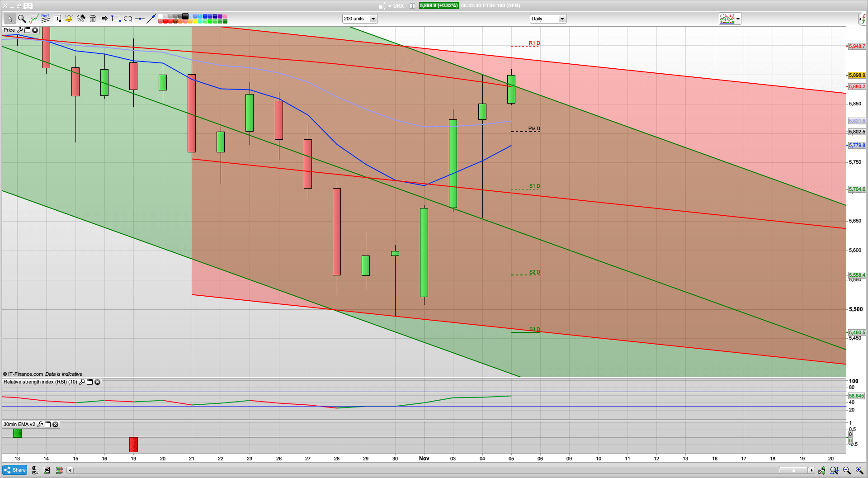
Task: Expand the UKX instrument dropdown arrow
Action: point(389,6)
